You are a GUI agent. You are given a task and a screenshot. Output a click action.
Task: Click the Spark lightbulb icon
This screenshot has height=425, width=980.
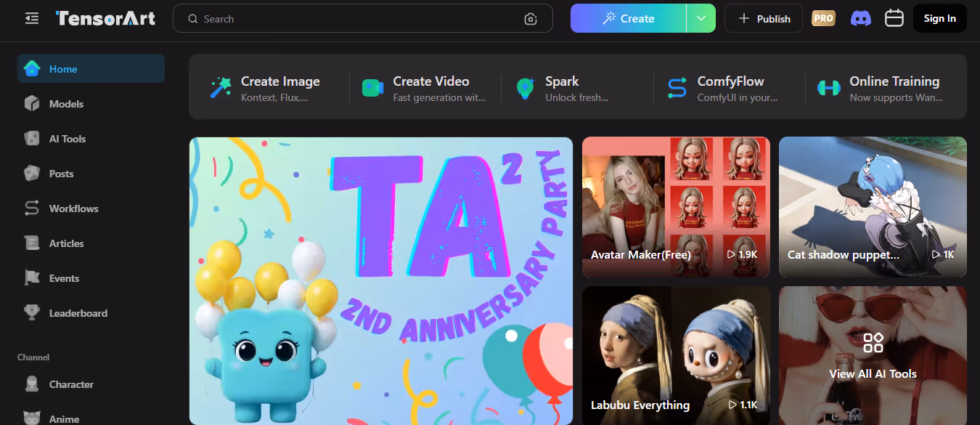pos(524,87)
